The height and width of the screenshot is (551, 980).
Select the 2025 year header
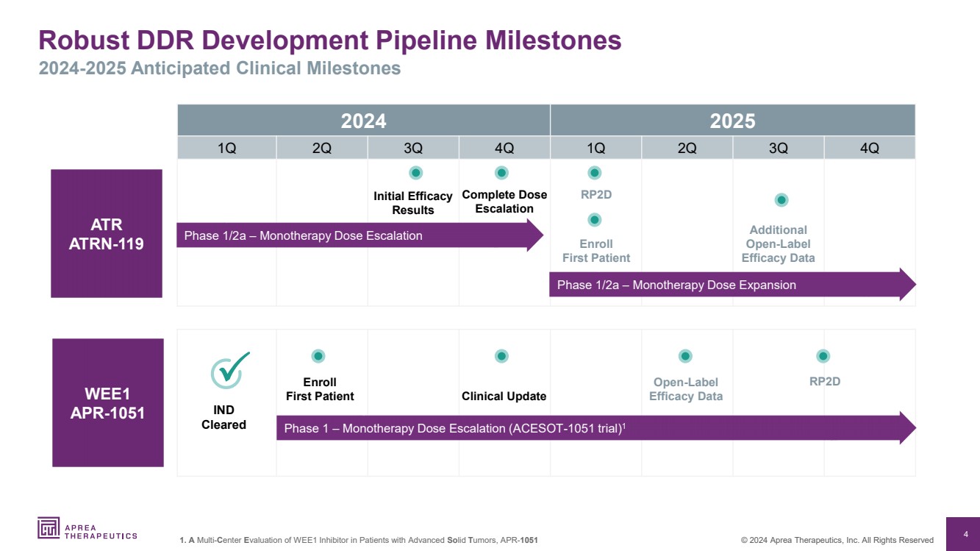click(732, 121)
